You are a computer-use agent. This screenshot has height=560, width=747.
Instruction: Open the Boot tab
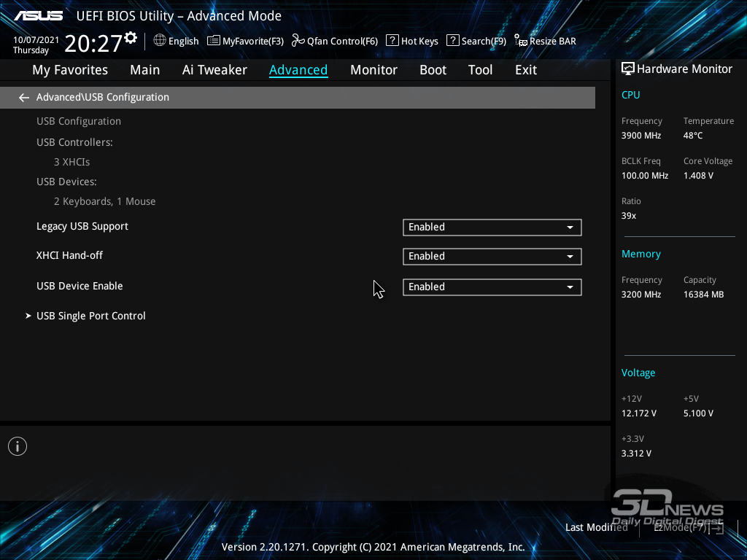433,70
